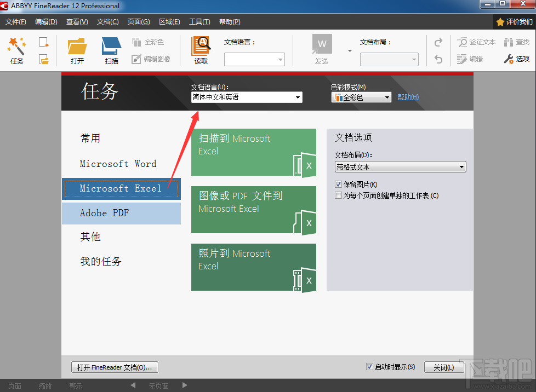The height and width of the screenshot is (392, 536).
Task: Select the 扫描到 Microsoft Excel task tile
Action: [254, 153]
